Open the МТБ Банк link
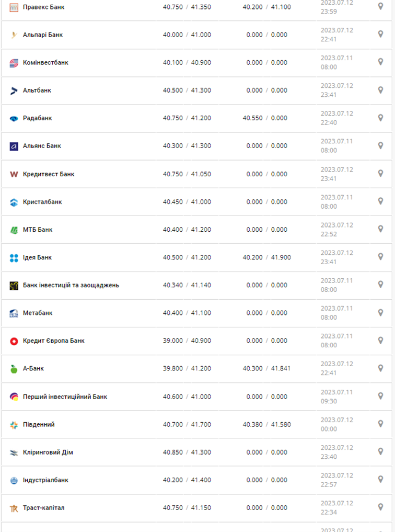The height and width of the screenshot is (532, 395). (38, 230)
